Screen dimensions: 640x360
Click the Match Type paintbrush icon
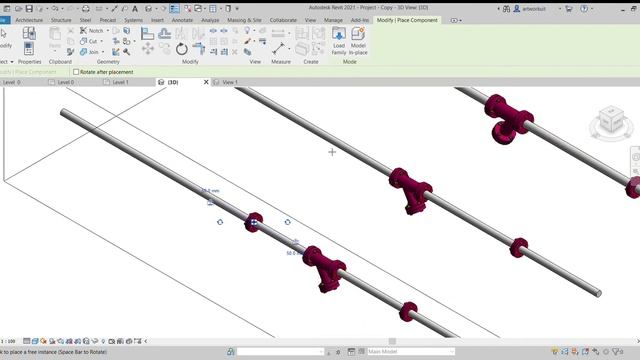pos(71,52)
